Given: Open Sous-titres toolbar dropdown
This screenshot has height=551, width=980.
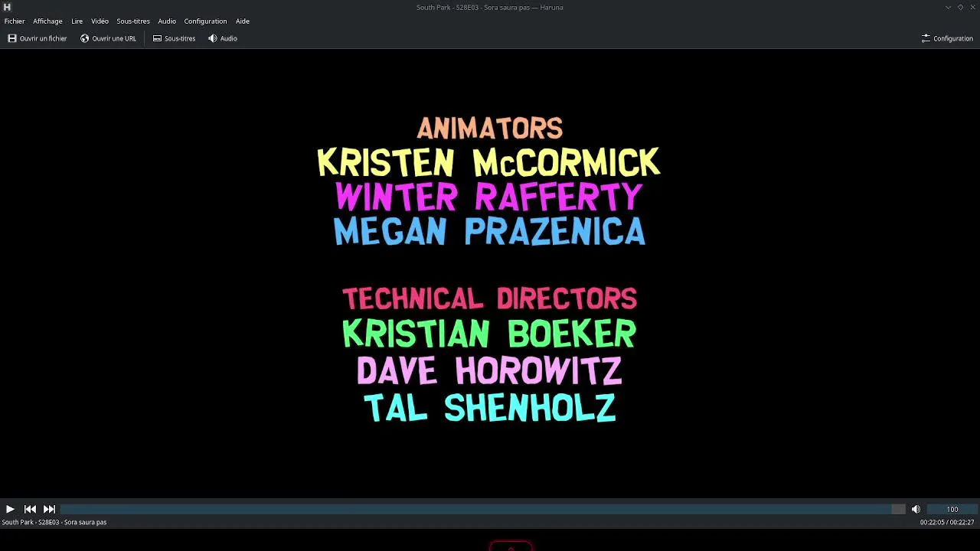Looking at the screenshot, I should [x=174, y=38].
